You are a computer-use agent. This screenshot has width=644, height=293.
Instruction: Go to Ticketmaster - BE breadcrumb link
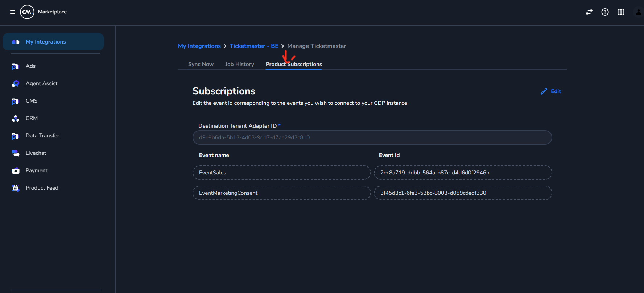pyautogui.click(x=254, y=46)
